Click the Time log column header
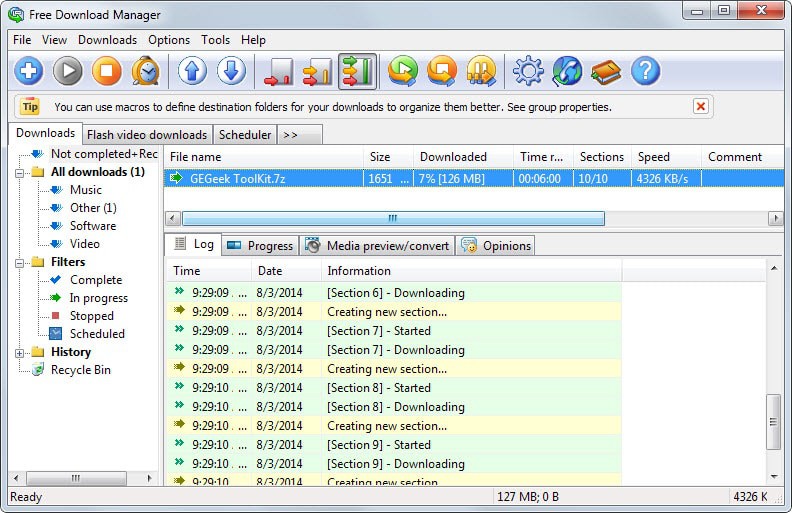The image size is (792, 513). (209, 271)
